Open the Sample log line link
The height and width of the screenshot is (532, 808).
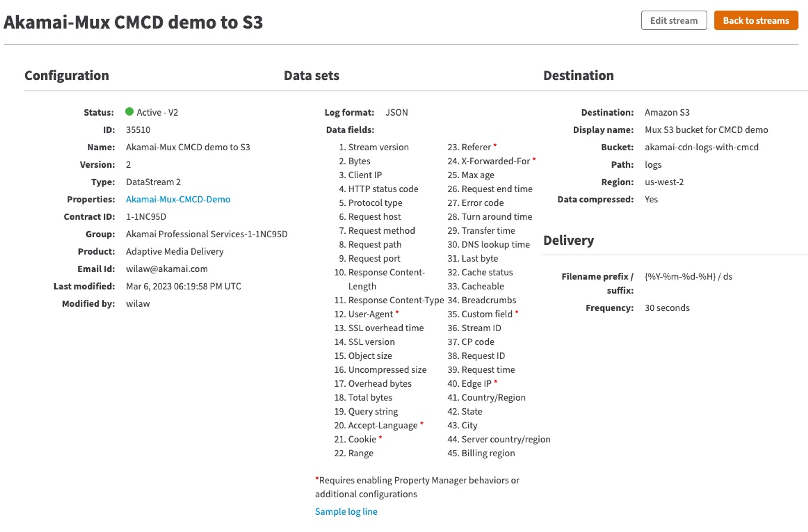point(346,511)
